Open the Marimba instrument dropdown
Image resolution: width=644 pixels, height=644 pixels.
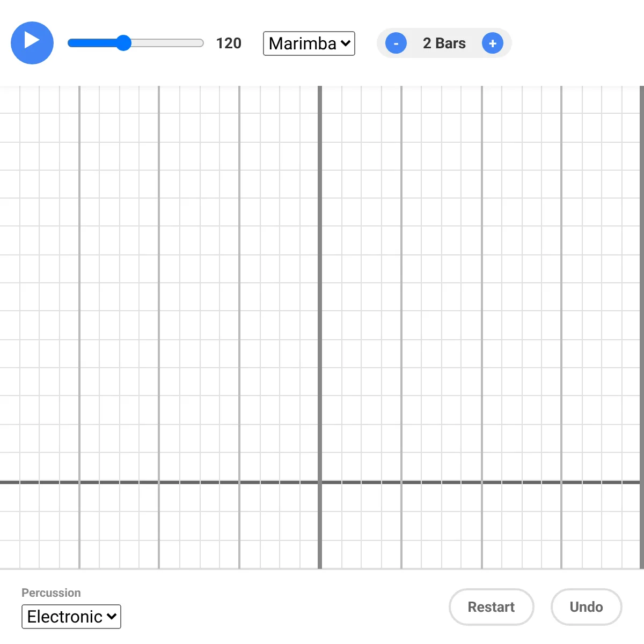point(309,43)
